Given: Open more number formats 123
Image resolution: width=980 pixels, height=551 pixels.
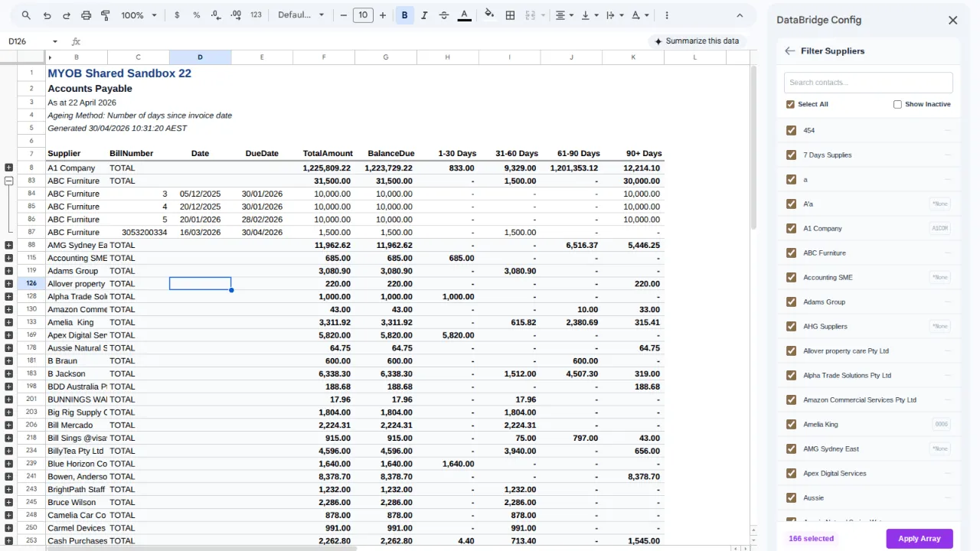Looking at the screenshot, I should (x=256, y=15).
